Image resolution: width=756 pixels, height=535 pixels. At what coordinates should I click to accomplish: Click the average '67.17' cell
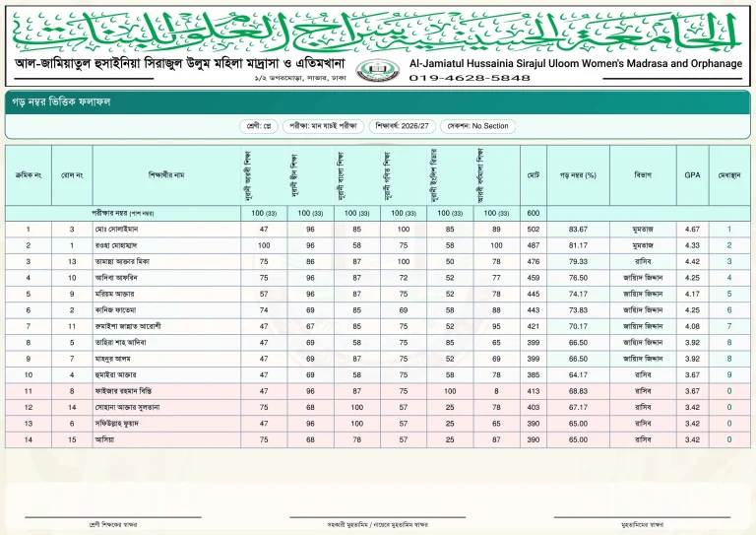[x=578, y=408]
